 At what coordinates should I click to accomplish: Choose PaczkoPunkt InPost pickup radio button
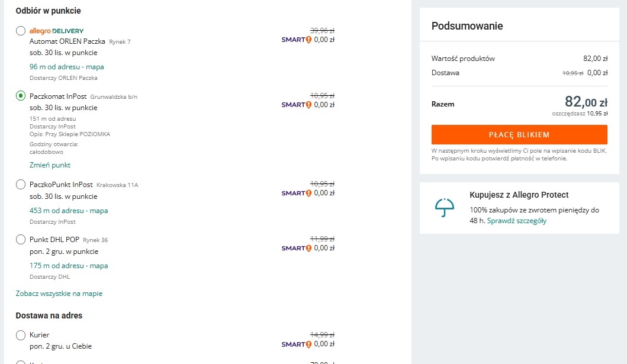coord(21,185)
